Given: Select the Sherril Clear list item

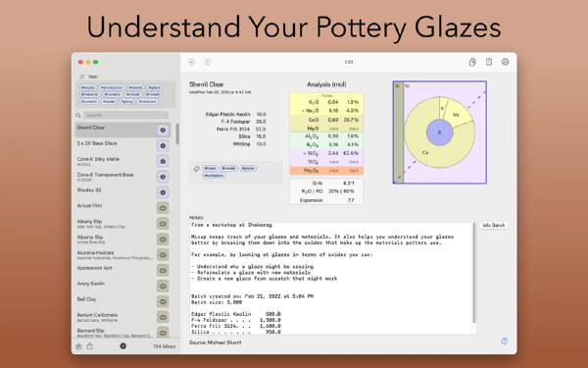Looking at the screenshot, I should click(x=122, y=130).
